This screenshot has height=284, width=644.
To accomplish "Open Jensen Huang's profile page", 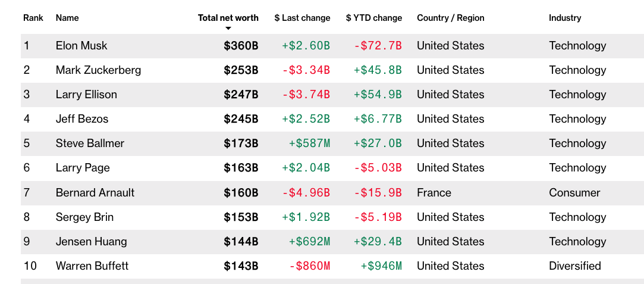I will pyautogui.click(x=91, y=242).
